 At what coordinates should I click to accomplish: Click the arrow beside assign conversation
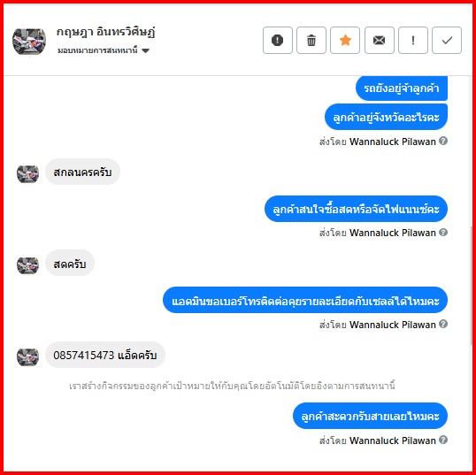coord(146,50)
